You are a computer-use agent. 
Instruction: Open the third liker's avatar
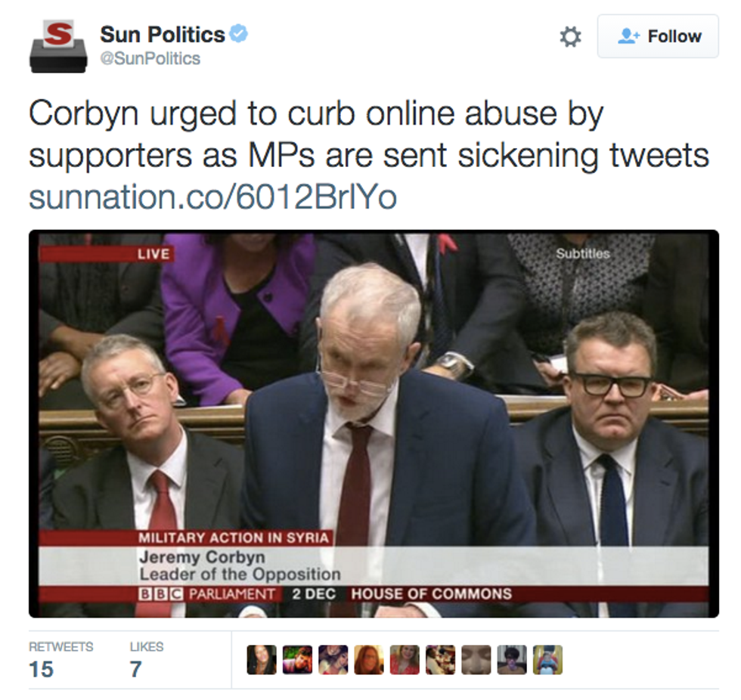[x=333, y=660]
